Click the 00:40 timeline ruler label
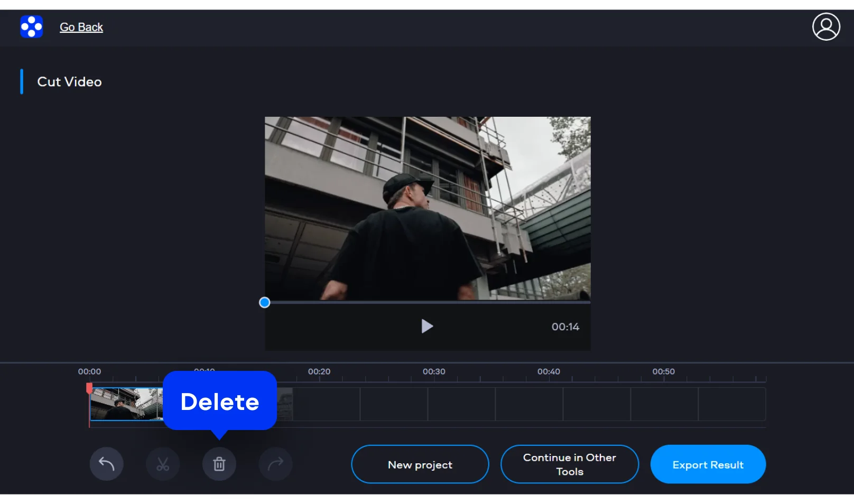The width and height of the screenshot is (854, 504). pyautogui.click(x=549, y=372)
